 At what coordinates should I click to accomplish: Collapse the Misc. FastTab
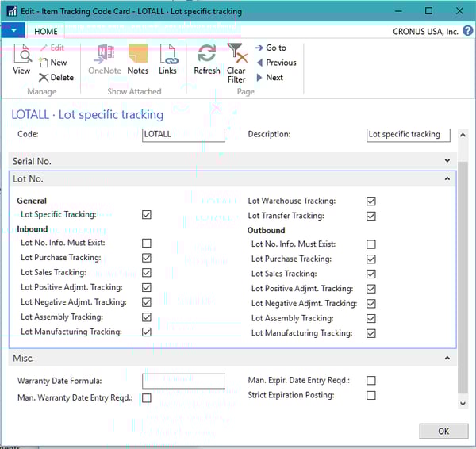tap(447, 358)
